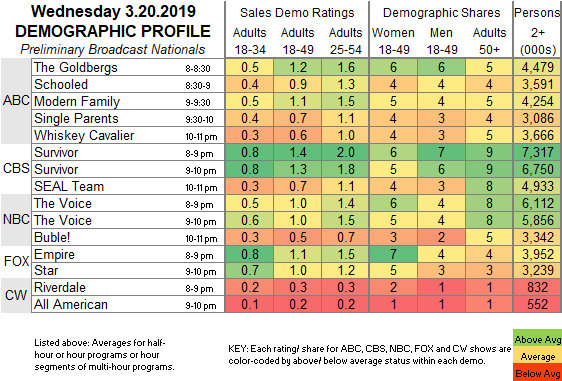Select the Riverdale show title
Viewport: 562px width, 381px height.
(60, 287)
